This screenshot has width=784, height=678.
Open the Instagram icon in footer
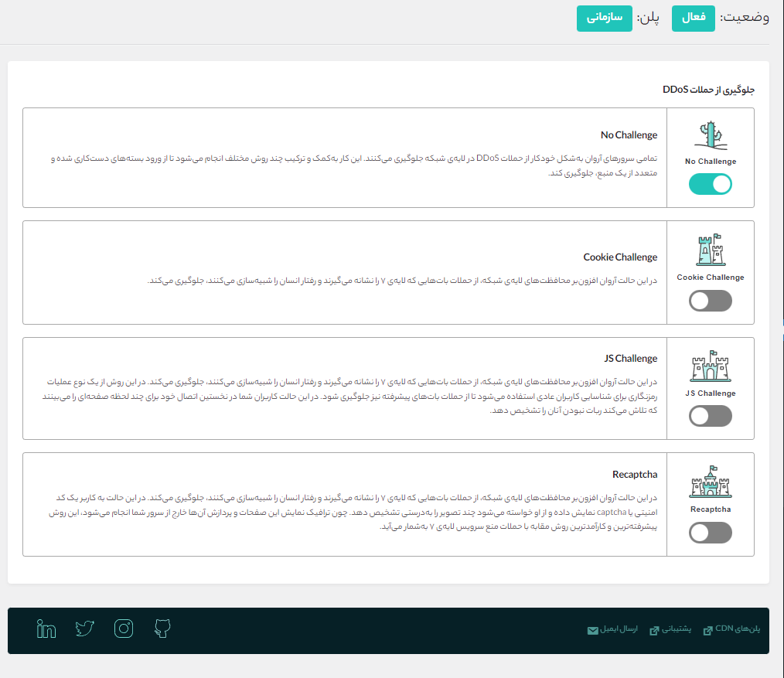click(x=124, y=629)
